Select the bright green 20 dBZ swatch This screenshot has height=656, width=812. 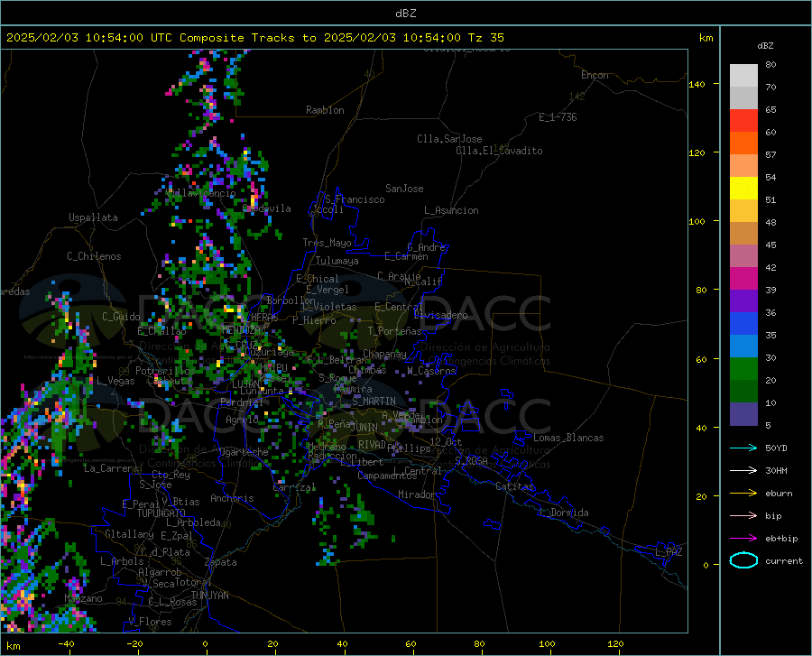743,369
